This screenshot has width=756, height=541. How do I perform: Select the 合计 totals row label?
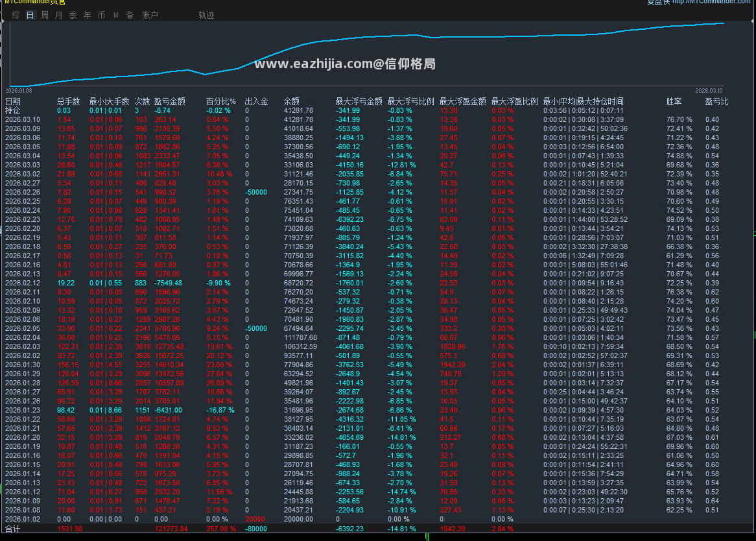click(x=13, y=529)
